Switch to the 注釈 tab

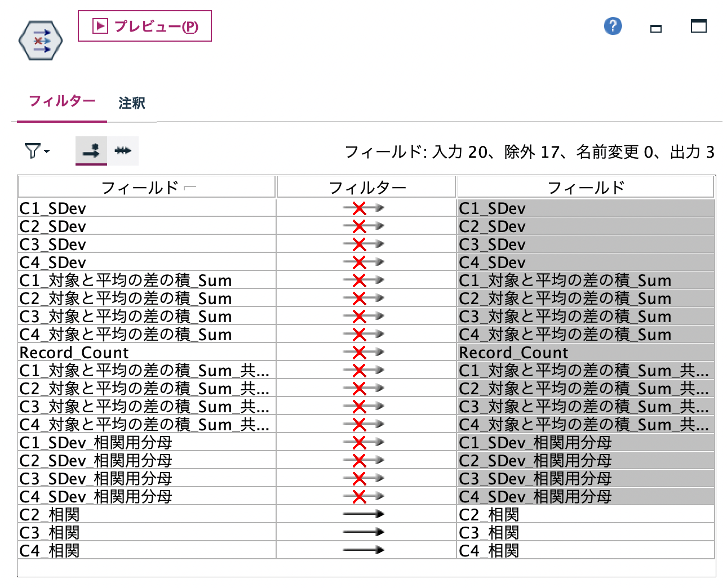[x=130, y=103]
